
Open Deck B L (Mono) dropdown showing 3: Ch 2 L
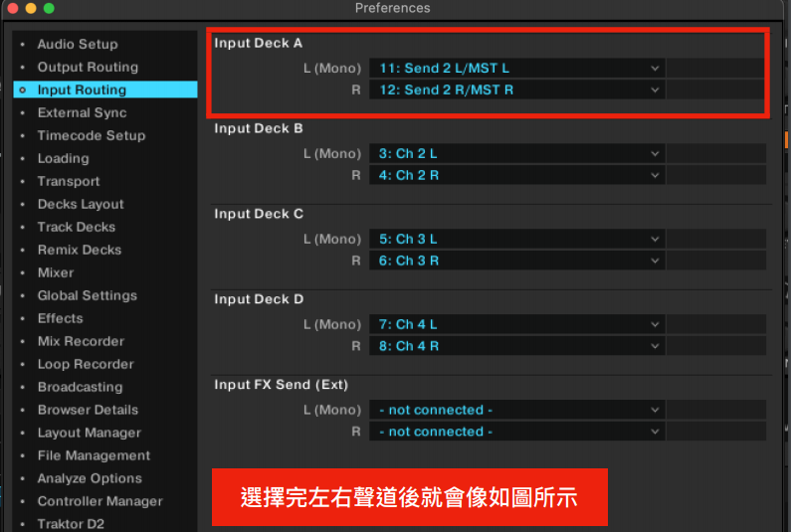(517, 153)
